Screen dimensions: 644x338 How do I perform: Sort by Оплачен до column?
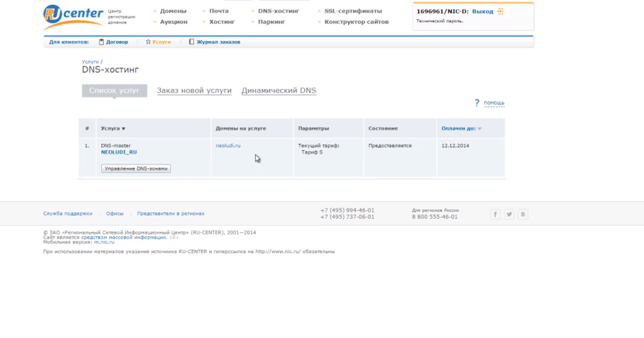tap(458, 128)
